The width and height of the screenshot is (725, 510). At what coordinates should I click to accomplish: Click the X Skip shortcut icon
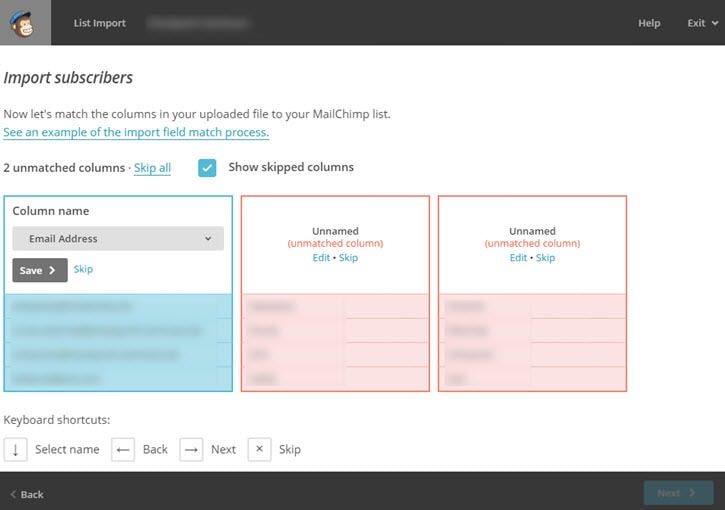(259, 449)
